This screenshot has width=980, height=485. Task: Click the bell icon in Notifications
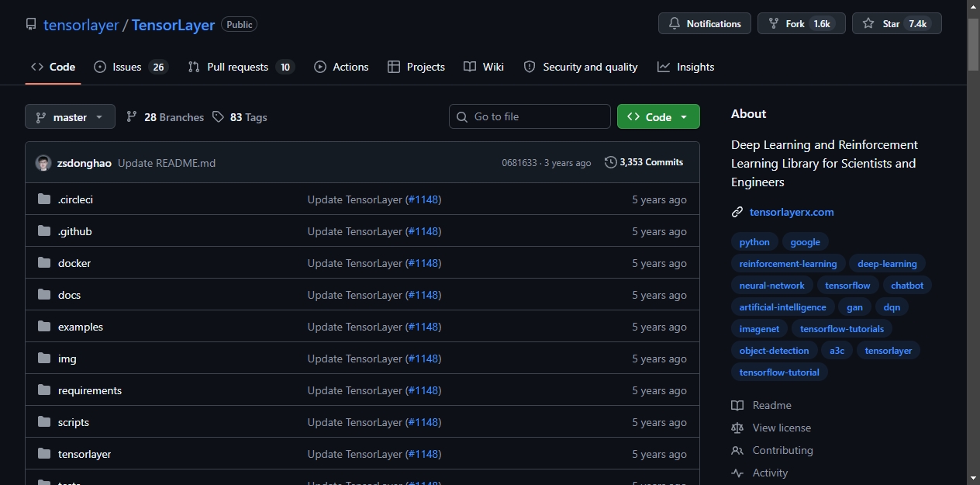coord(675,23)
